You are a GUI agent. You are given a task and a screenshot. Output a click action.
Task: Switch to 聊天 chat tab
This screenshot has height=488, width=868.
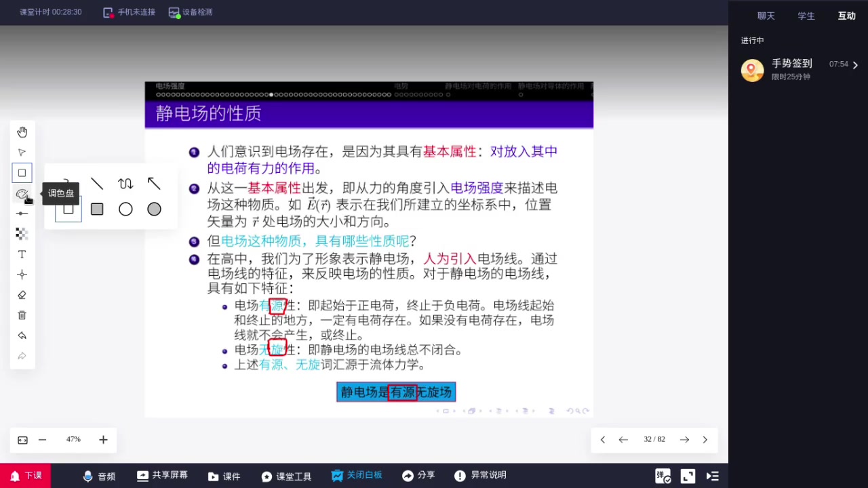click(x=766, y=16)
